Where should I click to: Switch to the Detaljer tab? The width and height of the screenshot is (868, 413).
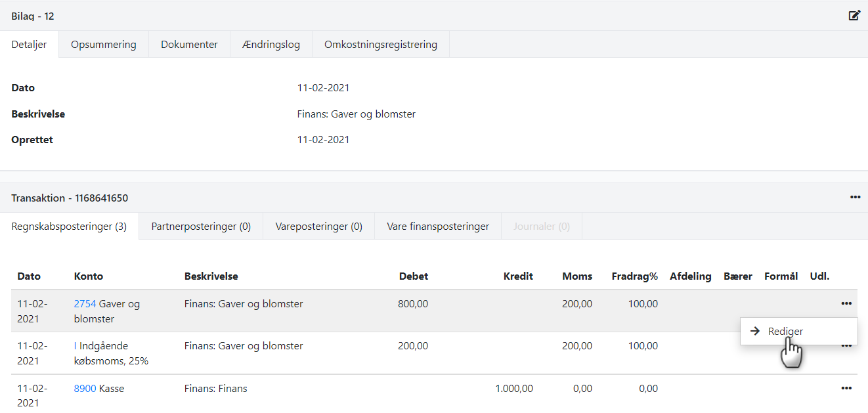[x=30, y=45]
